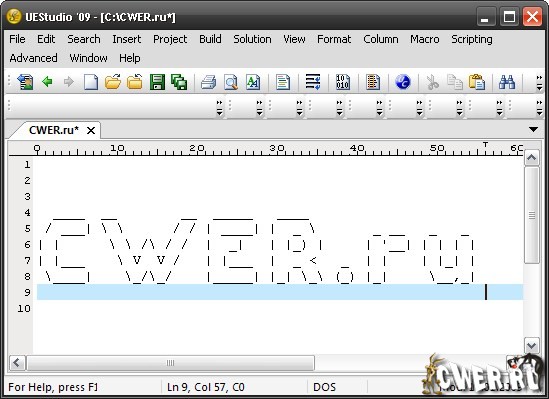549x399 pixels.
Task: Open the Scripting menu
Action: [472, 39]
